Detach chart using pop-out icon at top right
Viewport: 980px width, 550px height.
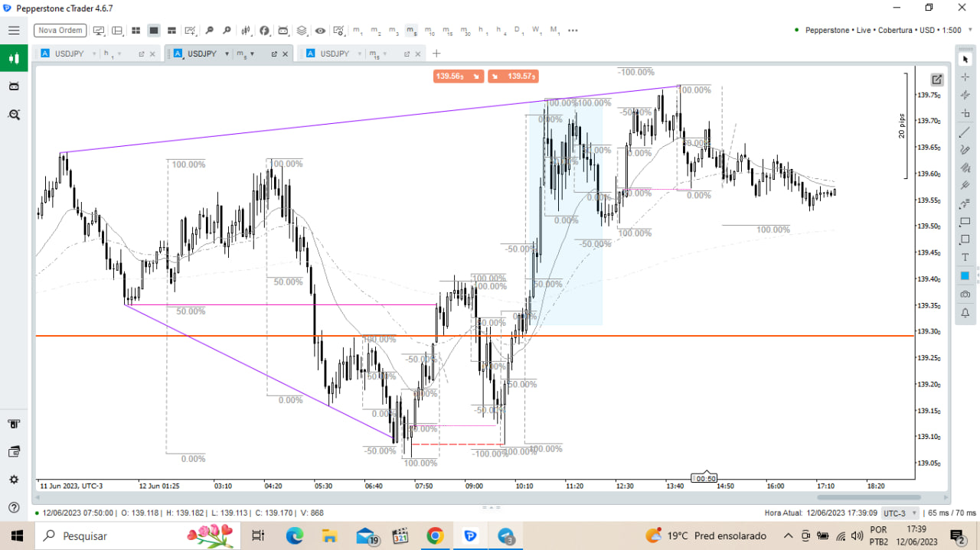(936, 80)
